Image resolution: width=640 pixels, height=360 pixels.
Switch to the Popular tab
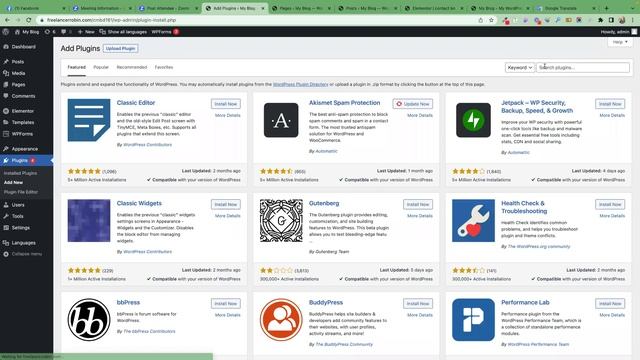tap(101, 67)
